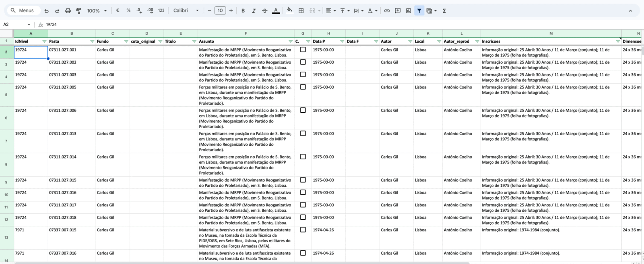This screenshot has width=644, height=264.
Task: Click the font size field showing 10
Action: coord(220,11)
